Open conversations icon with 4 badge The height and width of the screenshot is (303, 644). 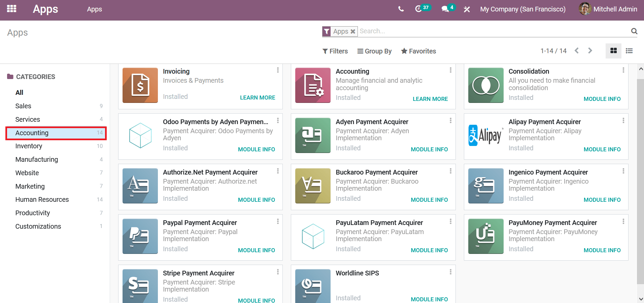pos(448,8)
